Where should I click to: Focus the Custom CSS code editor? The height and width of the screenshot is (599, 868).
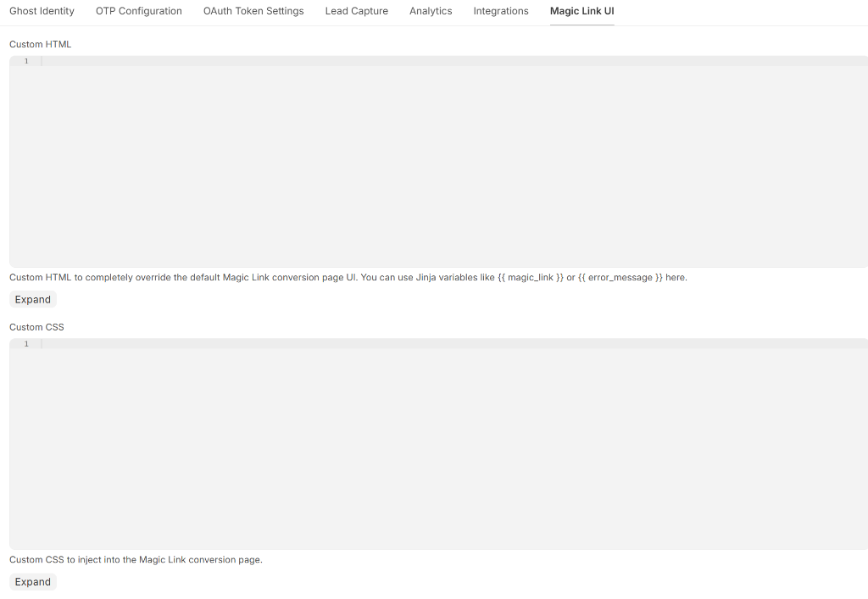pyautogui.click(x=438, y=444)
